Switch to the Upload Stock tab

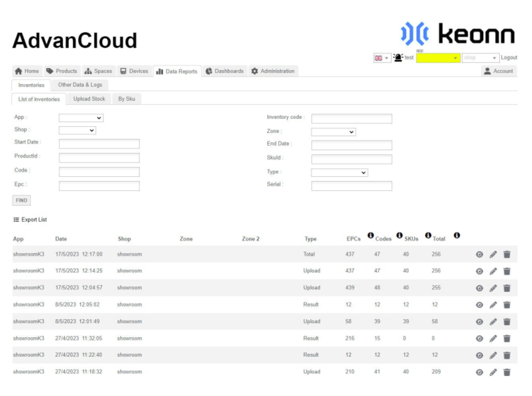click(89, 99)
